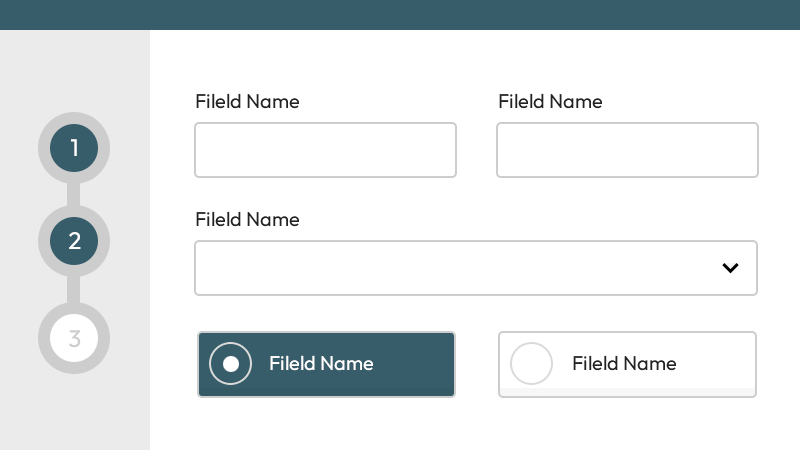The height and width of the screenshot is (450, 800).
Task: Click the empty gray sidebar area below step 3
Action: [x=75, y=412]
